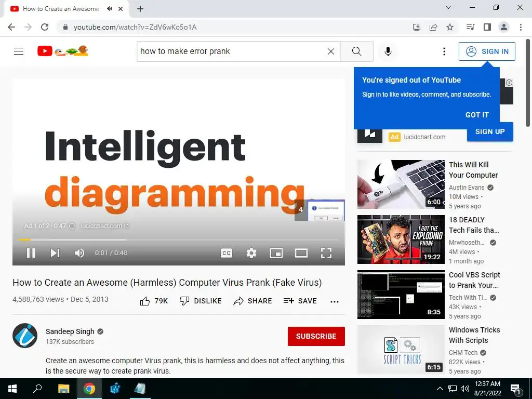Open the system tray volume control

tap(465, 389)
